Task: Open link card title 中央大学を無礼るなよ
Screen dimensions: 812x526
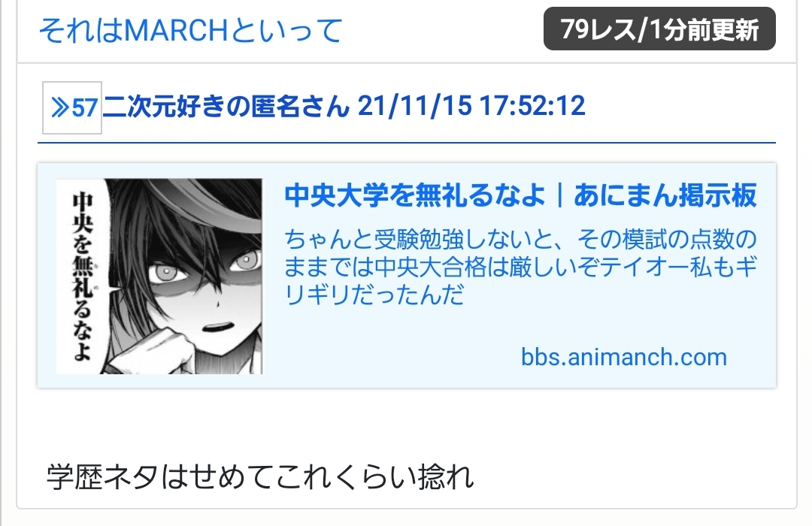Action: [415, 195]
